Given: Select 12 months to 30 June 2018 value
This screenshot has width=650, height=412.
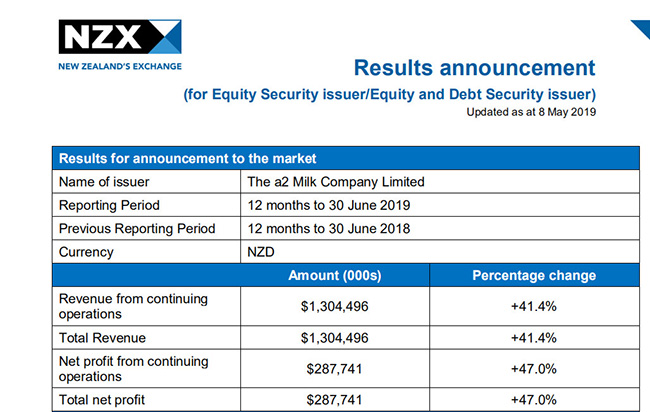Looking at the screenshot, I should pyautogui.click(x=329, y=229).
